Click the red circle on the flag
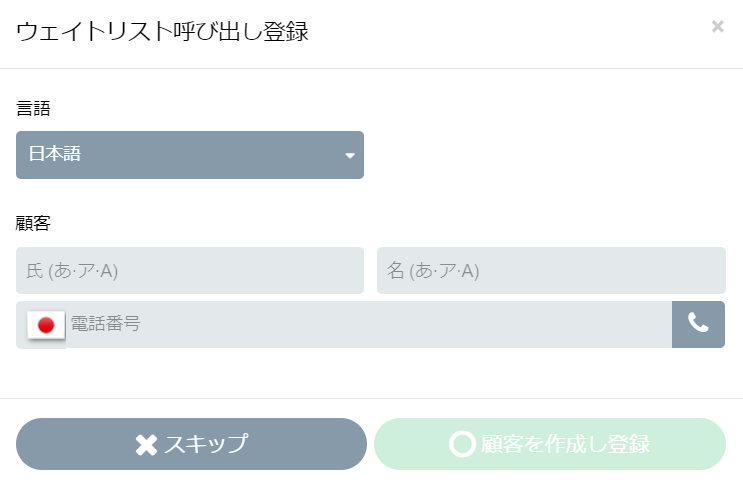The width and height of the screenshot is (743, 486). (x=46, y=325)
